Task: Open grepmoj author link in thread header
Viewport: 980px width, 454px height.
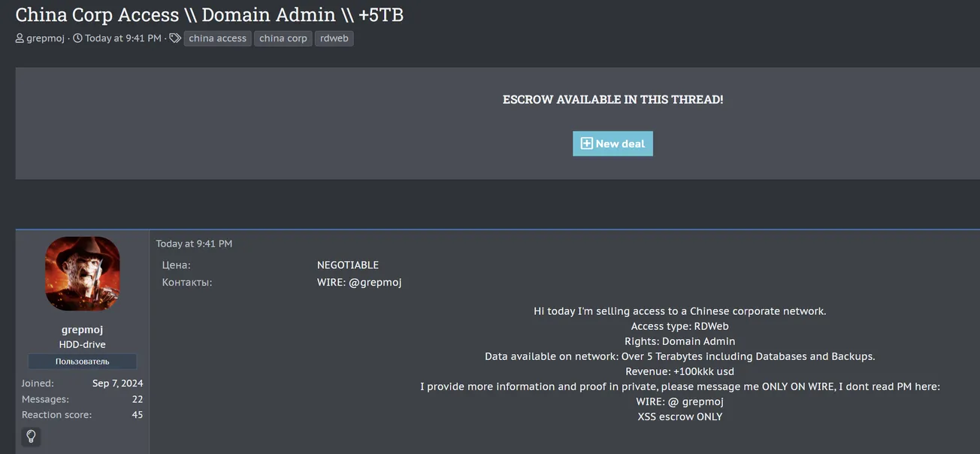Action: coord(45,38)
